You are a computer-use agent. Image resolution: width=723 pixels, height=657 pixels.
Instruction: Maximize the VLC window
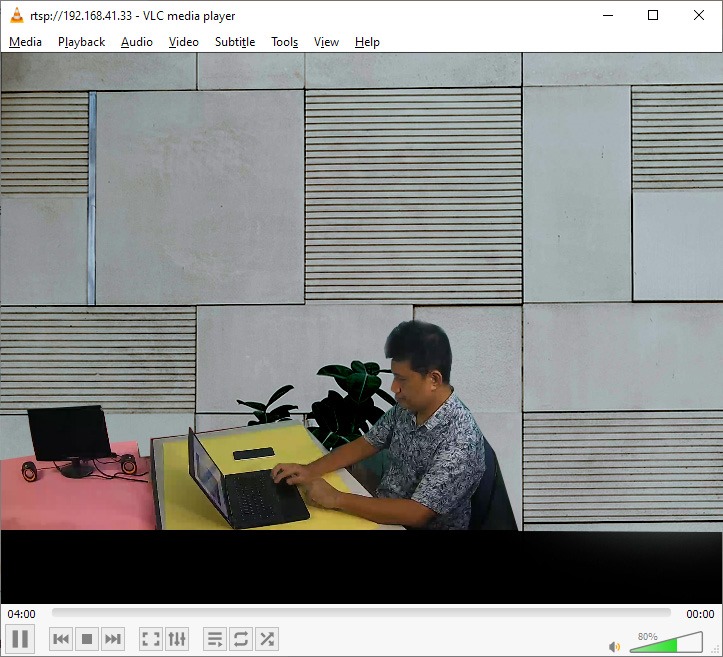(x=653, y=15)
